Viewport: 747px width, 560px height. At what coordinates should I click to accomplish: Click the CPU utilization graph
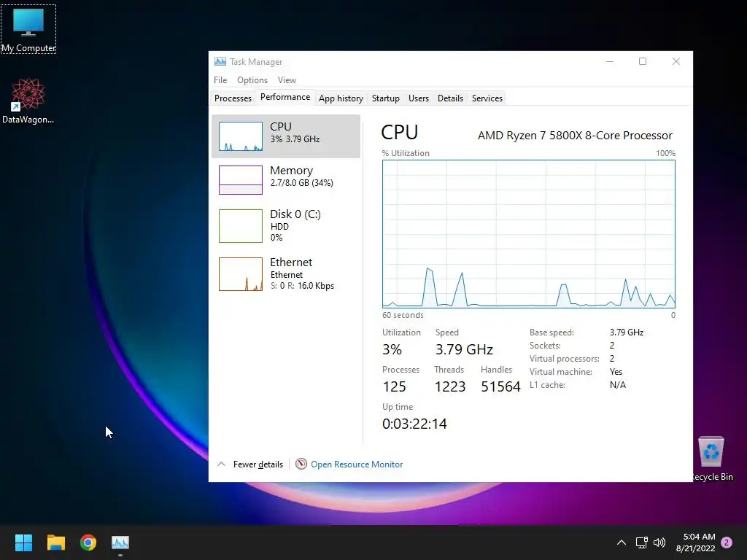529,234
